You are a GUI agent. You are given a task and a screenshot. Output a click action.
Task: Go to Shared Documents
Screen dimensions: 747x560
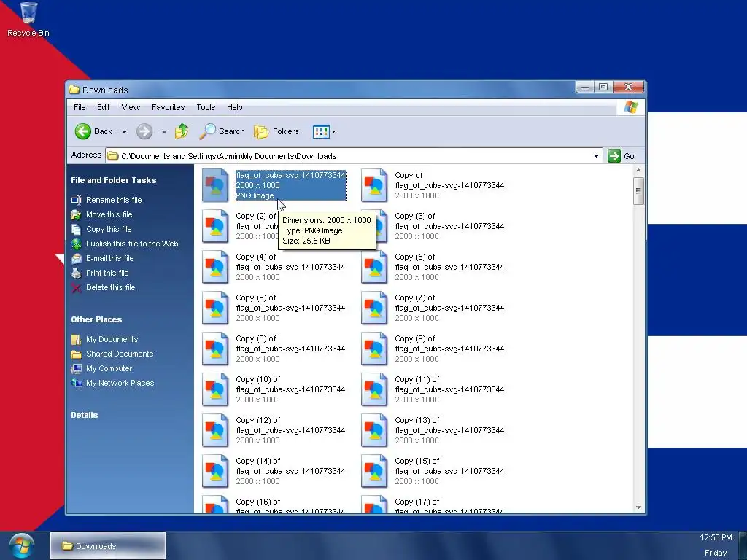120,354
